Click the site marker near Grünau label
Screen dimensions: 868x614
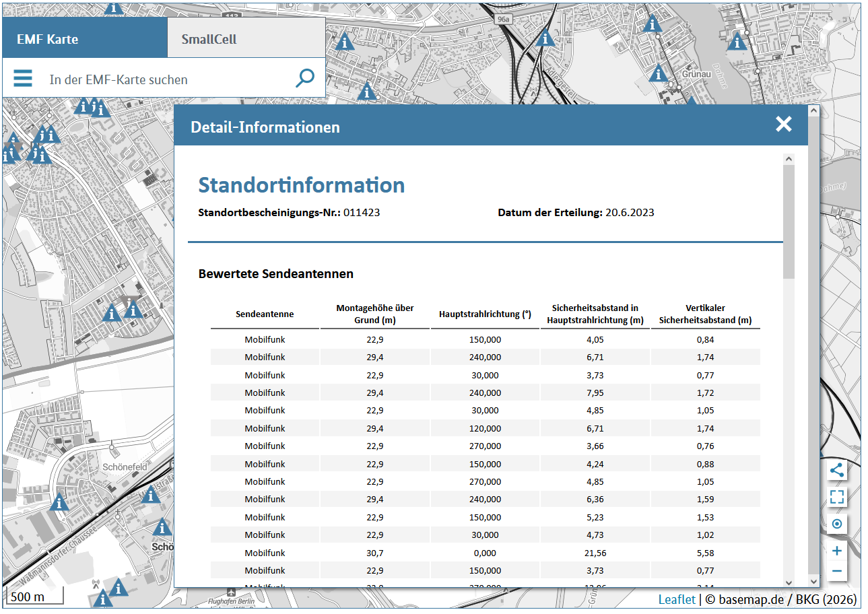pyautogui.click(x=659, y=73)
